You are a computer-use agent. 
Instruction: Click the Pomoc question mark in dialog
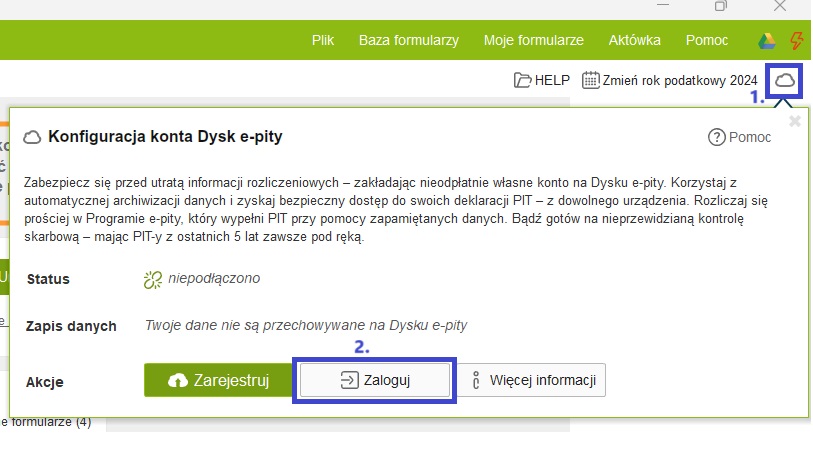point(715,137)
